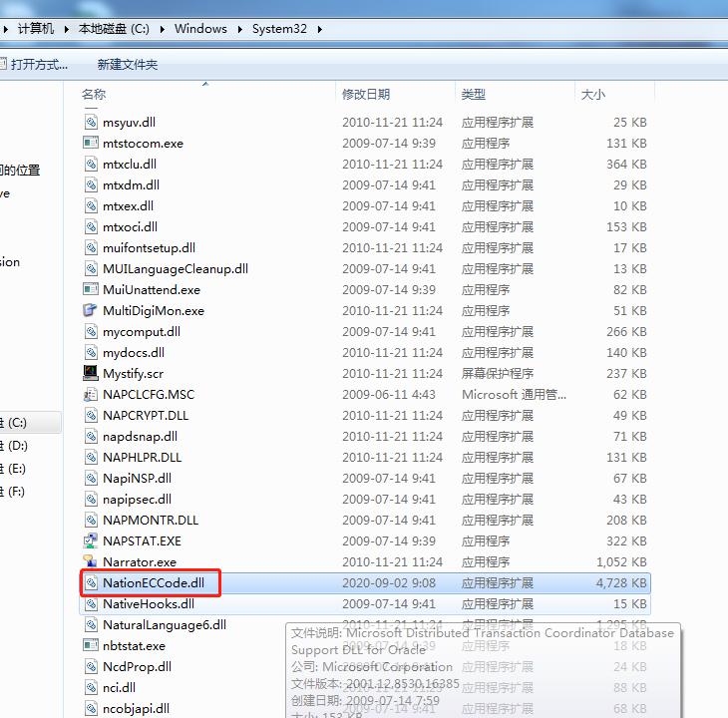
Task: Click the Mystify.scr screensaver file icon
Action: (92, 374)
